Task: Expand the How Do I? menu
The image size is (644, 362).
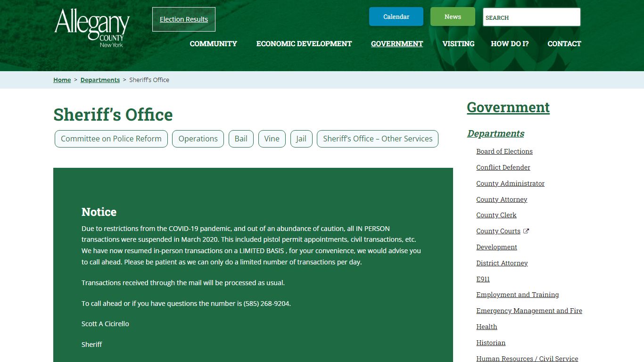Action: (510, 43)
